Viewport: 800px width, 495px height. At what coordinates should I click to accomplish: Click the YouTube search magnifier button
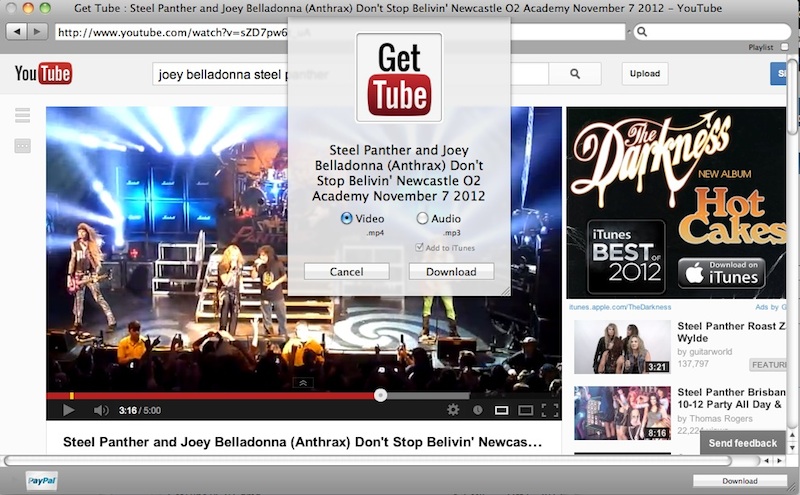tap(575, 73)
